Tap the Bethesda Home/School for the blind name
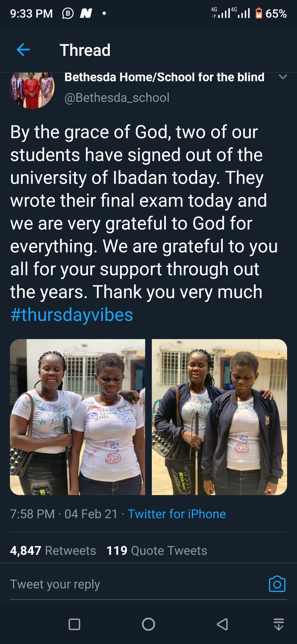297x644 pixels. [165, 77]
